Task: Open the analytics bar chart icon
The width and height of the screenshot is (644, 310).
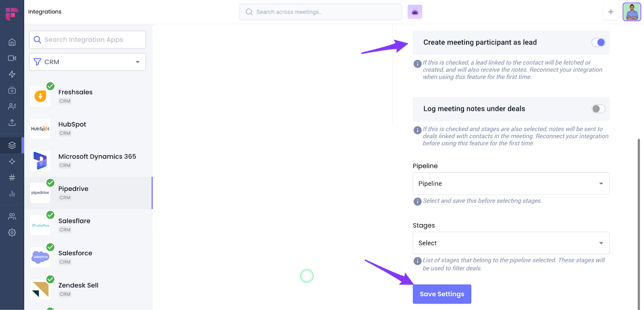Action: tap(12, 194)
